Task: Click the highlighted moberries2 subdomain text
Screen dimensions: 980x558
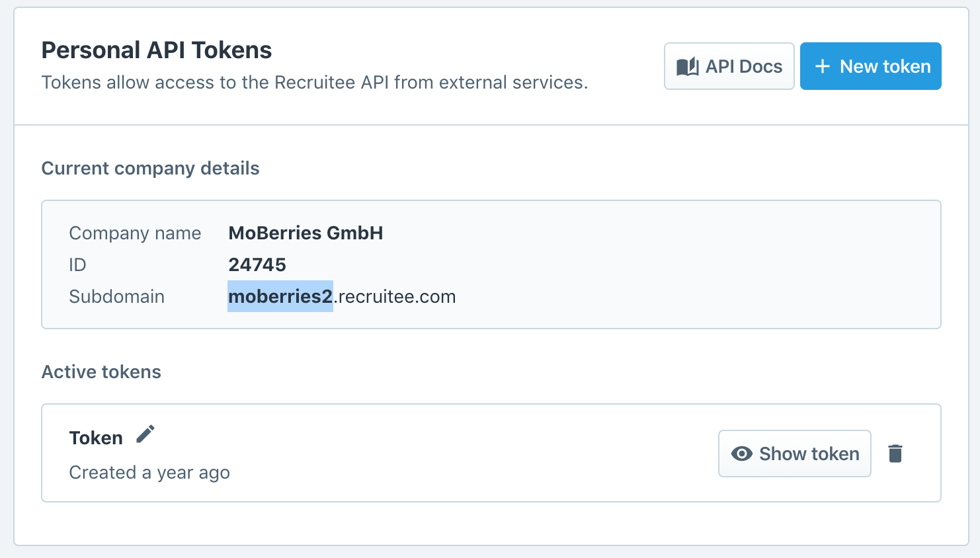Action: [280, 296]
